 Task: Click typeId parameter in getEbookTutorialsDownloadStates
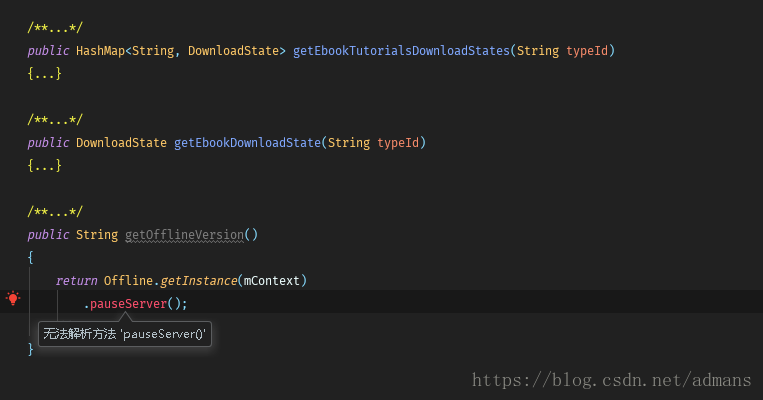587,51
